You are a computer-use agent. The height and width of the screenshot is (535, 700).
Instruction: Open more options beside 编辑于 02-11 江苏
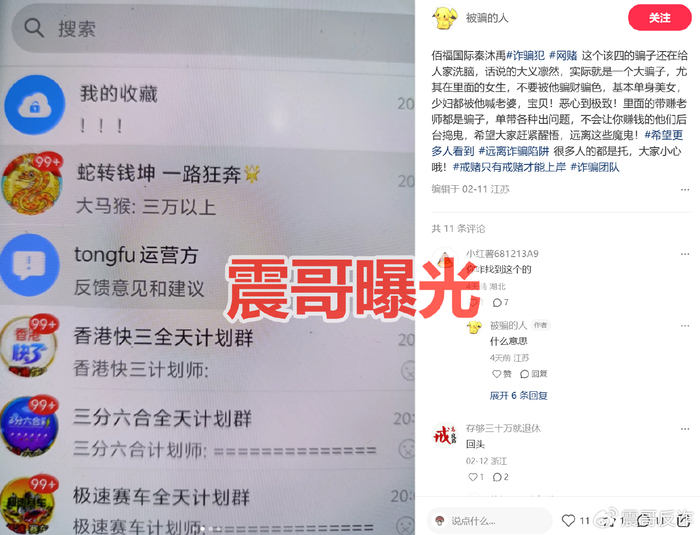click(x=685, y=190)
